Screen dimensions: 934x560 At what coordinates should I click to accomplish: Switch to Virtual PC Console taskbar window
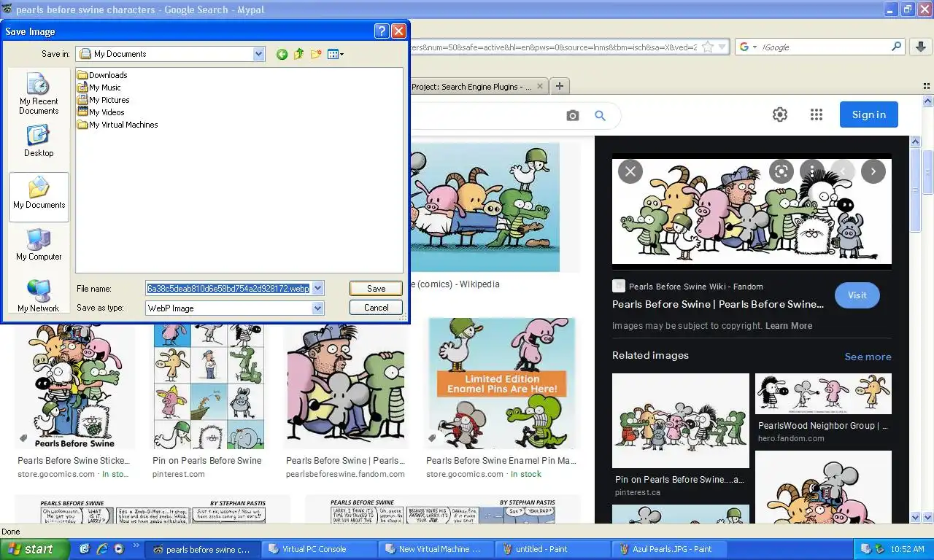click(x=320, y=549)
